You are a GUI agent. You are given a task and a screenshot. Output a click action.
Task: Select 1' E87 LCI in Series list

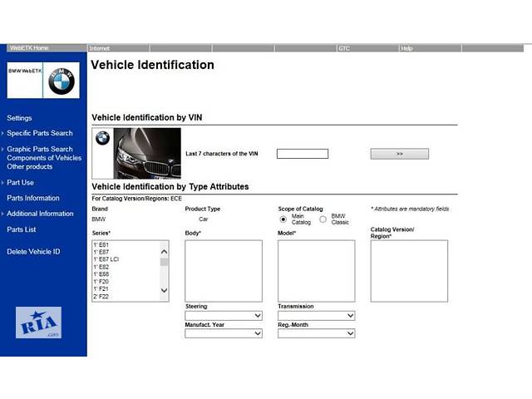coord(108,259)
